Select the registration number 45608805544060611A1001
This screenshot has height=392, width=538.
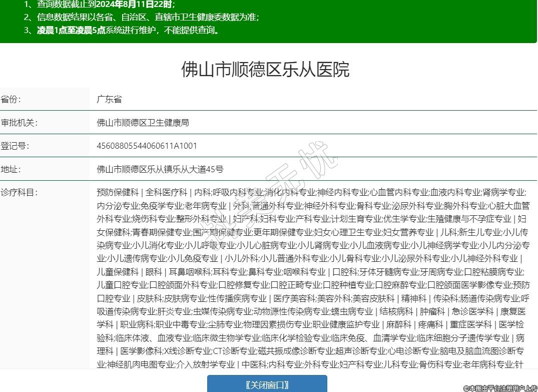coord(147,146)
